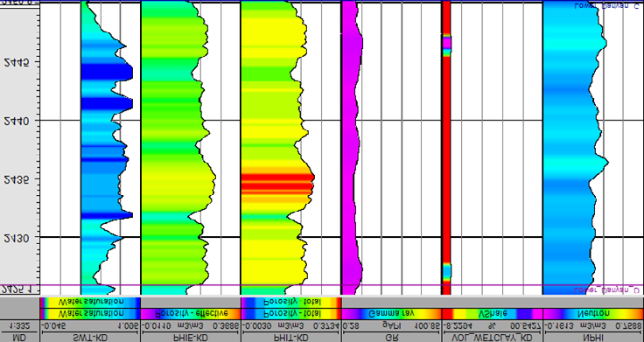The height and width of the screenshot is (342, 644).
Task: Click the Porosity - total color bar nearest the scale row
Action: (290, 314)
